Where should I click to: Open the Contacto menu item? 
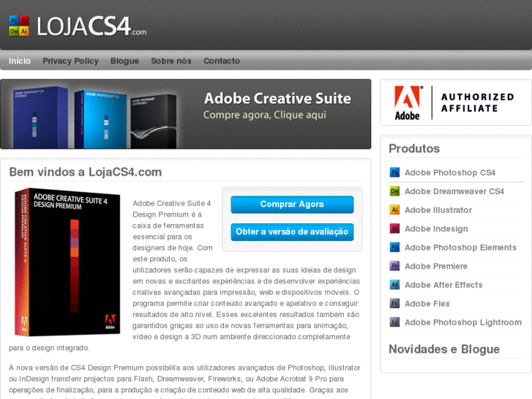coord(222,61)
